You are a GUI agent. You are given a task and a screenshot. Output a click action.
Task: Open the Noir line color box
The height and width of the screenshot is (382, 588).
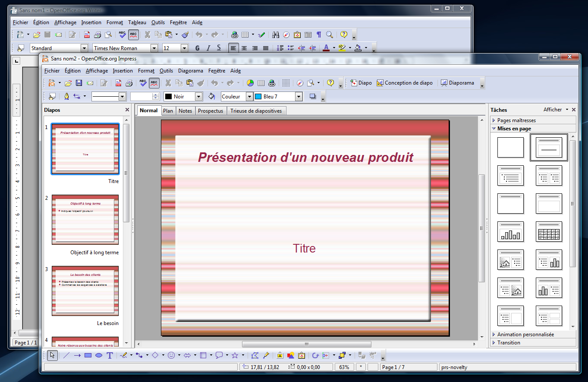(x=183, y=97)
